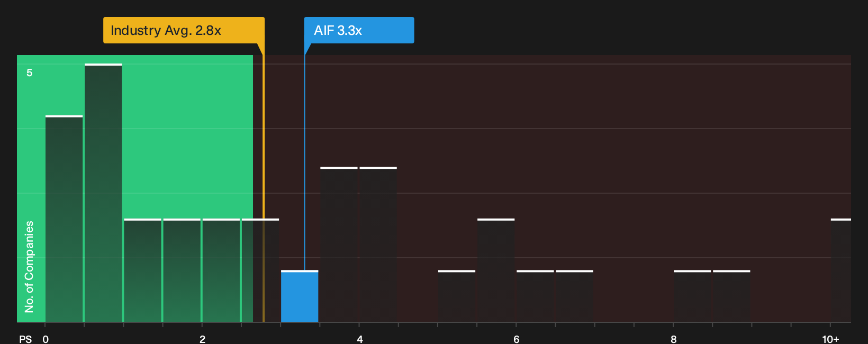The image size is (868, 344).
Task: Click the 'No. of Companies' axis label
Action: [x=29, y=266]
